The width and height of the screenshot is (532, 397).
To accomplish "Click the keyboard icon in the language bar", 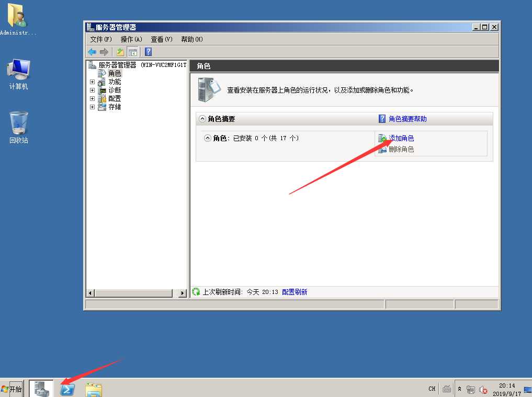I will (x=447, y=389).
